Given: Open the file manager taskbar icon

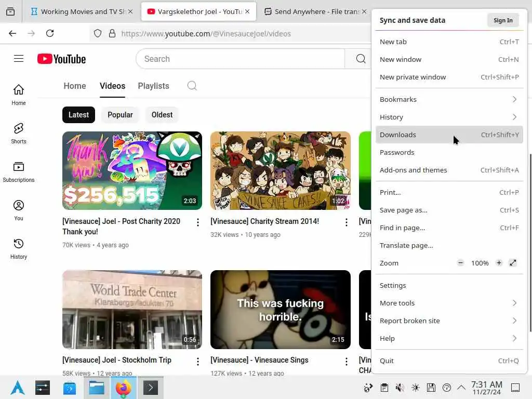Looking at the screenshot, I should tap(96, 388).
